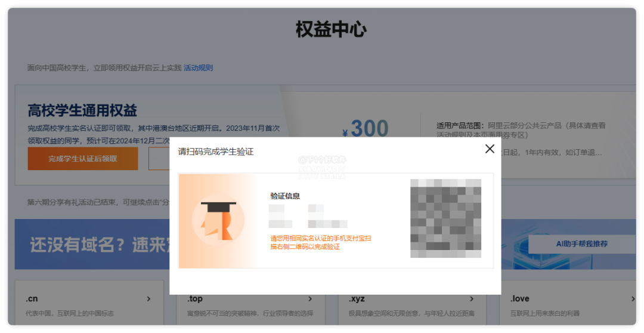
Task: Select the .cn domain title
Action: pyautogui.click(x=32, y=299)
